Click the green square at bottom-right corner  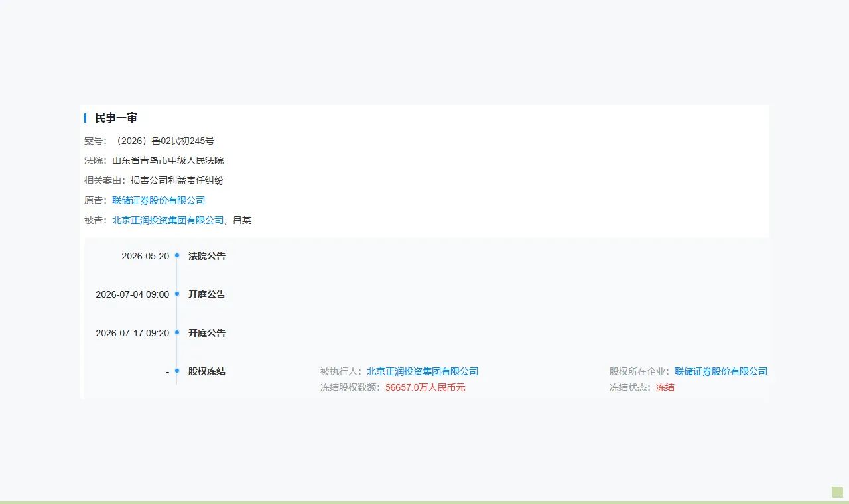tap(837, 492)
